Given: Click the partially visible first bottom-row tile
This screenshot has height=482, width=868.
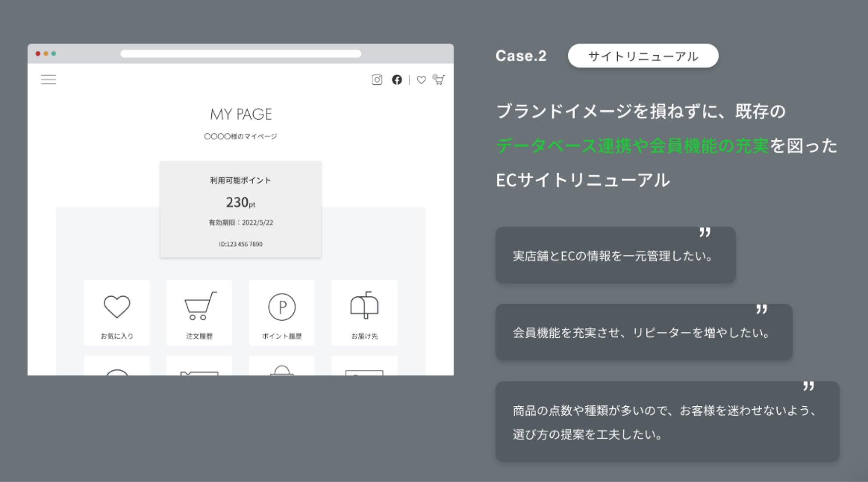Looking at the screenshot, I should (x=117, y=366).
